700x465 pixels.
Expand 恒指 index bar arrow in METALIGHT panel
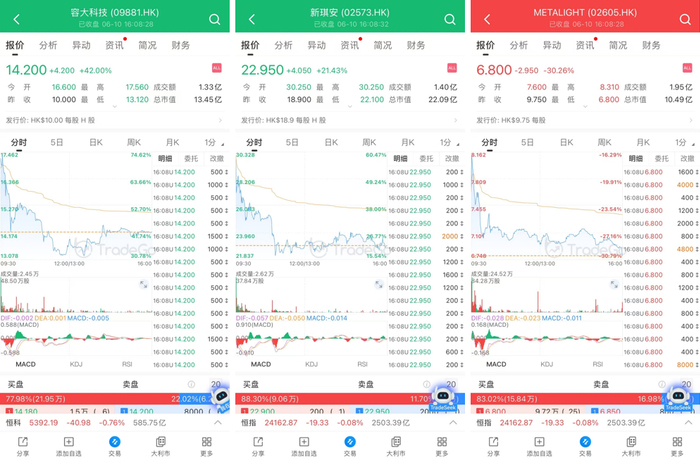coord(688,423)
